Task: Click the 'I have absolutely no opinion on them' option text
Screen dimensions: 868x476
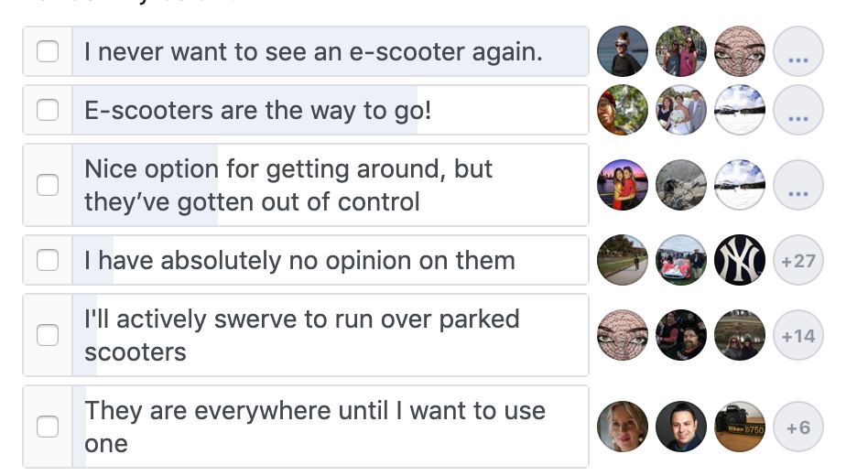Action: 299,260
